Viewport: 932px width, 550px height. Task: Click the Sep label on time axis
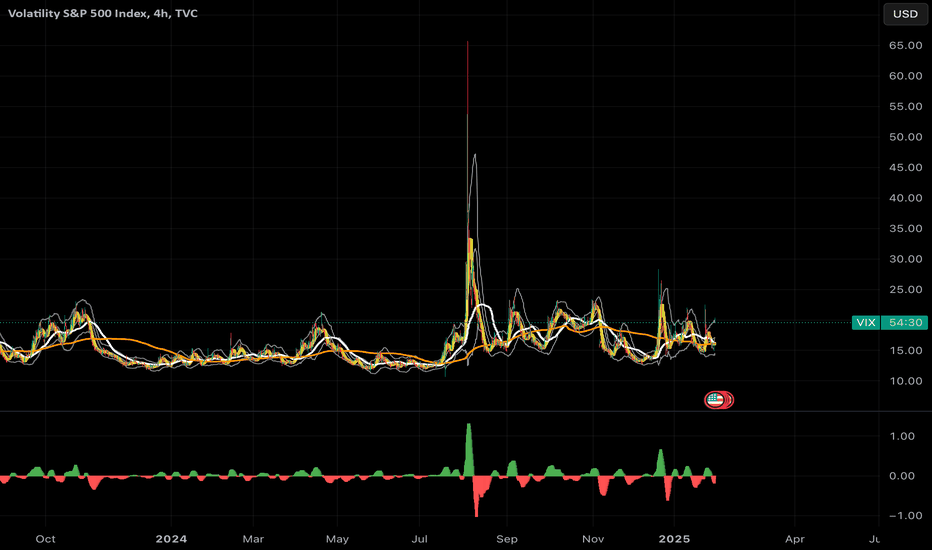(507, 539)
